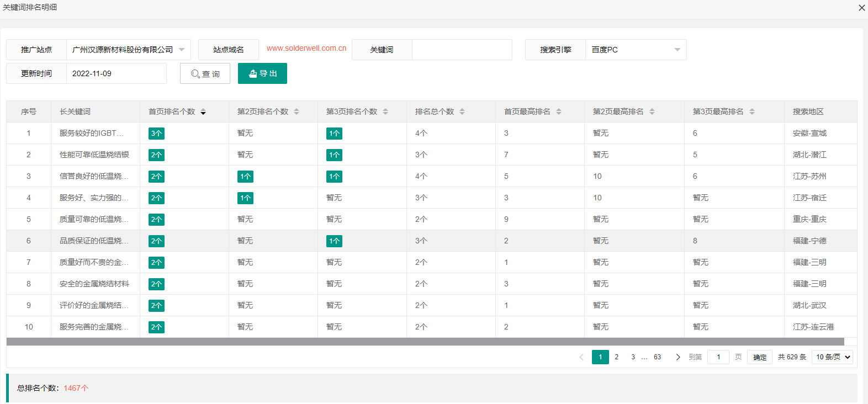Screen dimensions: 868x404
Task: Go to page 2
Action: [617, 357]
